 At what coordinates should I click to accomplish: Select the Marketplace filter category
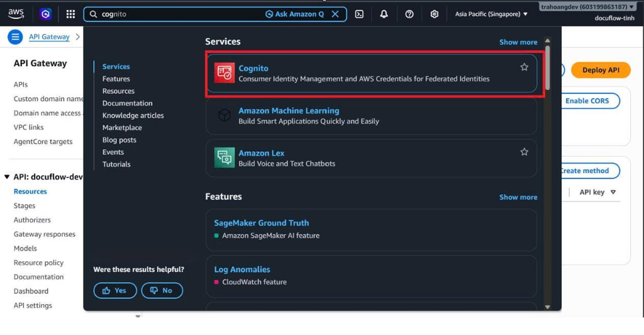(122, 127)
